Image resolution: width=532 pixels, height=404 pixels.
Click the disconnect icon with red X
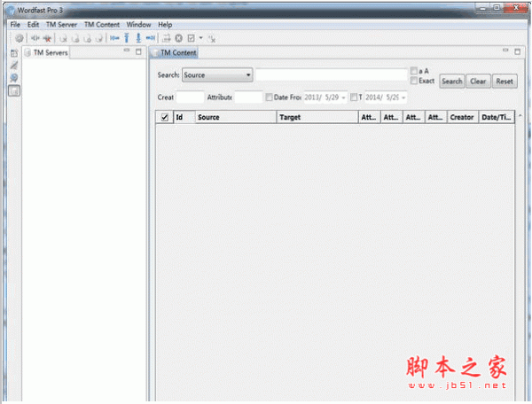point(47,39)
